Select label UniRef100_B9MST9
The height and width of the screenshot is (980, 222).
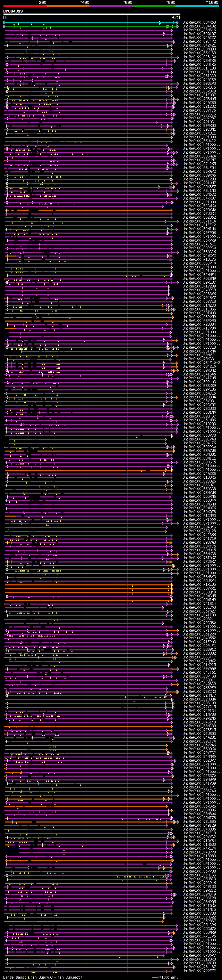coord(199,894)
